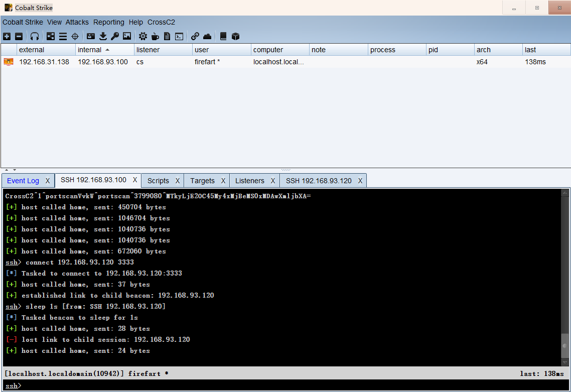Close the Targets tab

(x=223, y=181)
